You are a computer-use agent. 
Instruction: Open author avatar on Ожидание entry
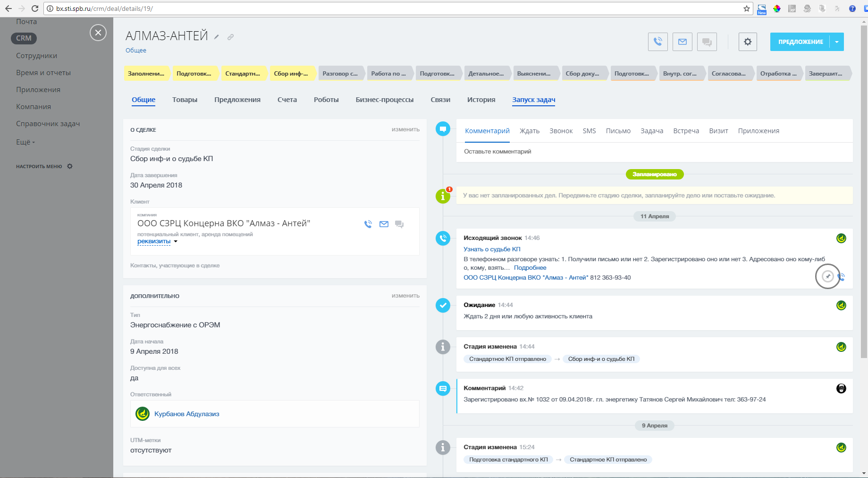coord(841,305)
